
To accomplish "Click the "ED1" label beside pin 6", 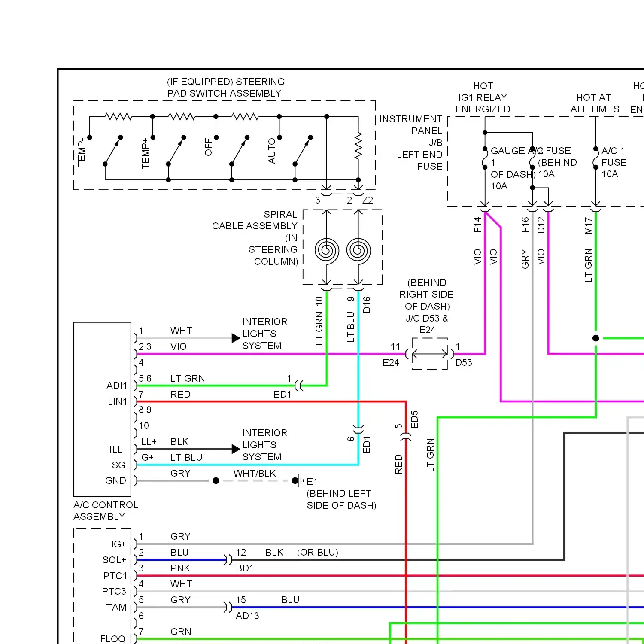I will [x=367, y=445].
